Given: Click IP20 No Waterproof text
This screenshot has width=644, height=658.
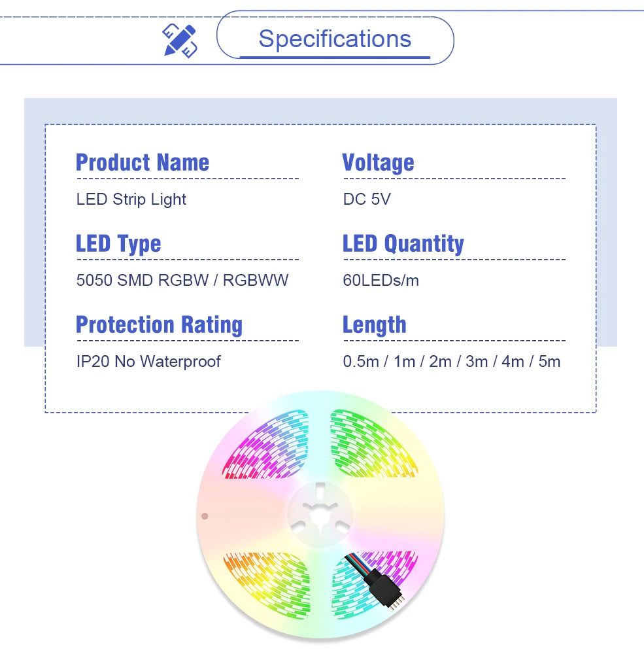Looking at the screenshot, I should tap(148, 362).
